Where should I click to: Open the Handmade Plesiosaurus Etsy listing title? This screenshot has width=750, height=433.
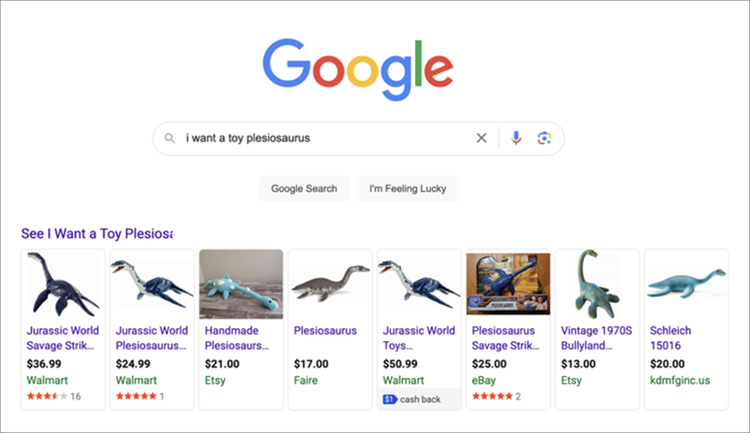(x=237, y=338)
